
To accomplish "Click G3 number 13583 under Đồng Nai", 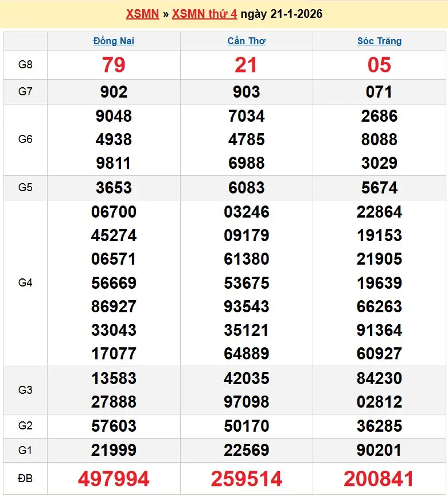I will 114,378.
